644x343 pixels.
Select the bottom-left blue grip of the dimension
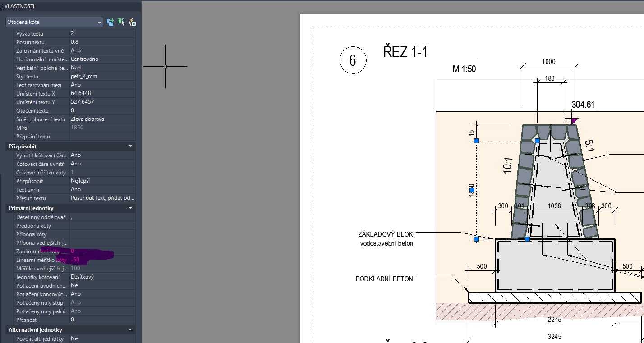(x=476, y=239)
